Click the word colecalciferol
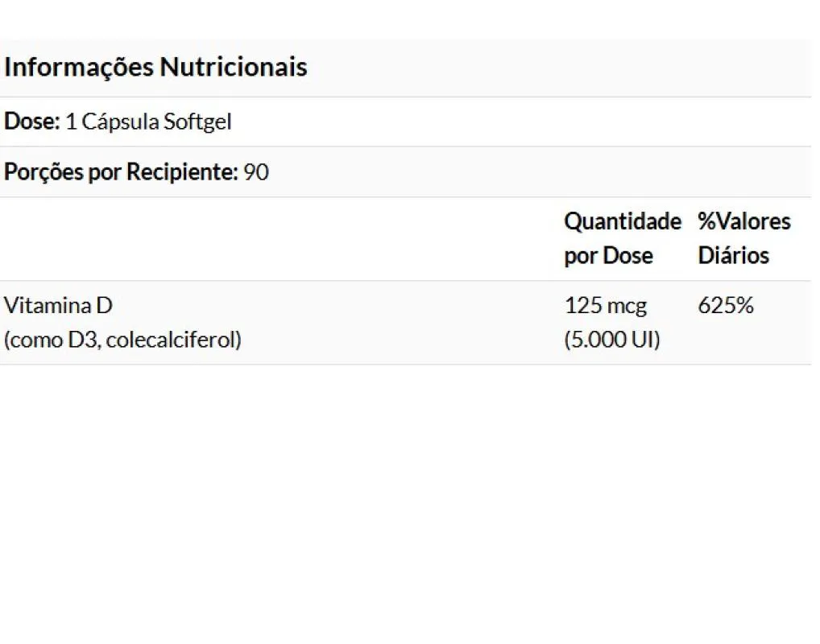Image resolution: width=820 pixels, height=644 pixels. coord(174,341)
